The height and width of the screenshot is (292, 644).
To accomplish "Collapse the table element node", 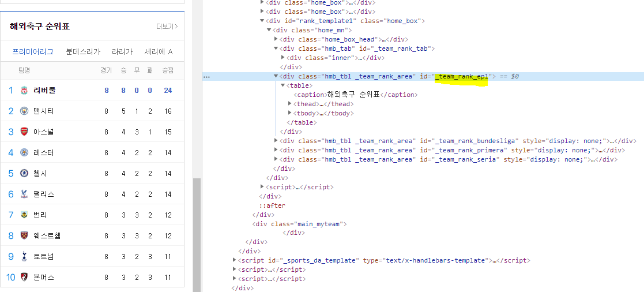I will point(283,85).
